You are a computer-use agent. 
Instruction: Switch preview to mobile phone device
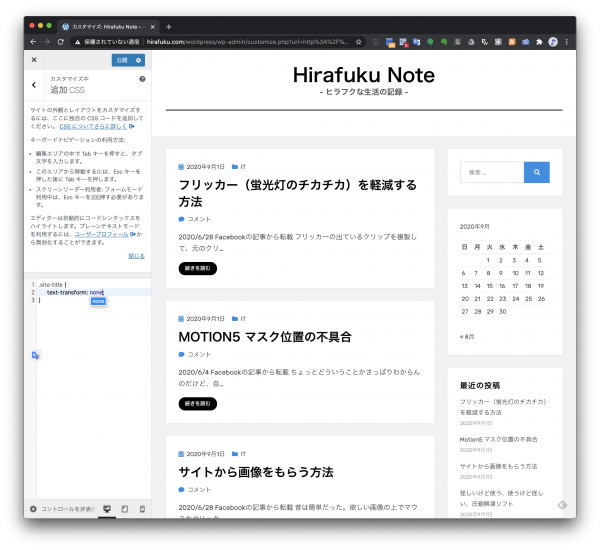141,509
